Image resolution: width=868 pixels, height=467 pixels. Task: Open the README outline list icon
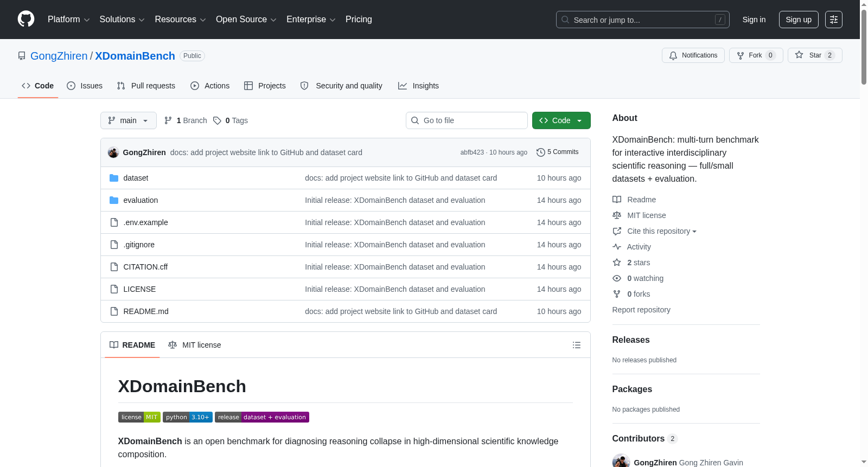(577, 345)
